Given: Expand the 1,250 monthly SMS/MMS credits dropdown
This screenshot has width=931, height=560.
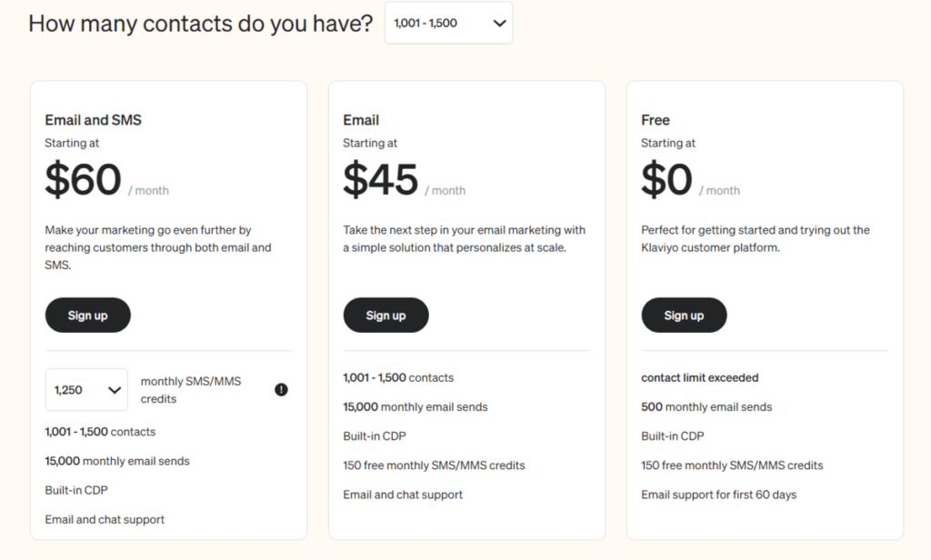Looking at the screenshot, I should click(86, 390).
